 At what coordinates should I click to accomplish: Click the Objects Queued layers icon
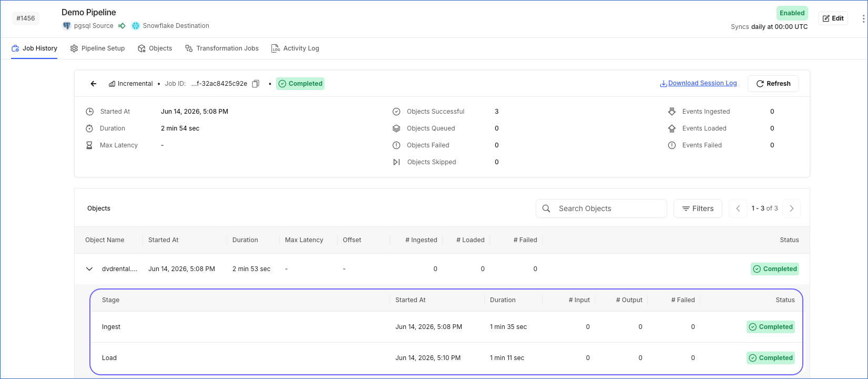[396, 128]
